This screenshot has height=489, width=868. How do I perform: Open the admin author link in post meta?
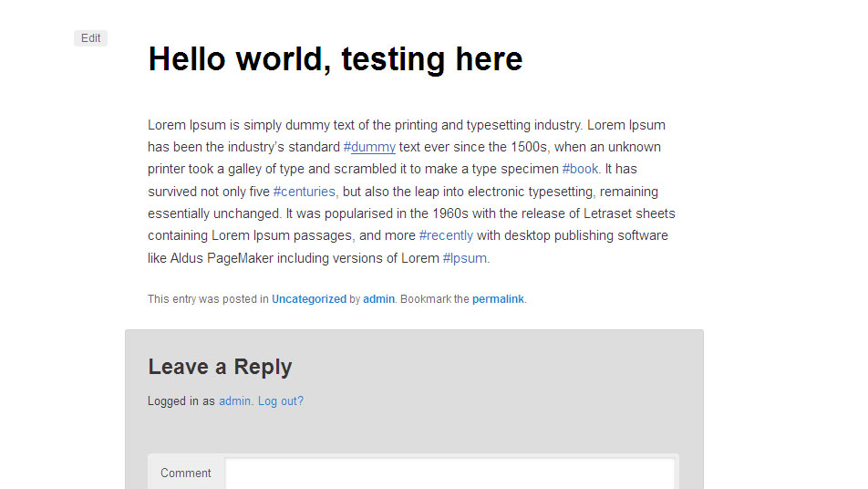[x=378, y=299]
